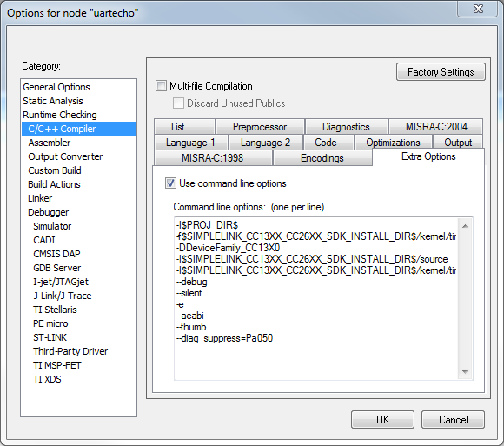Open the MISRA-C:1998 tab
The height and width of the screenshot is (446, 504).
click(213, 158)
